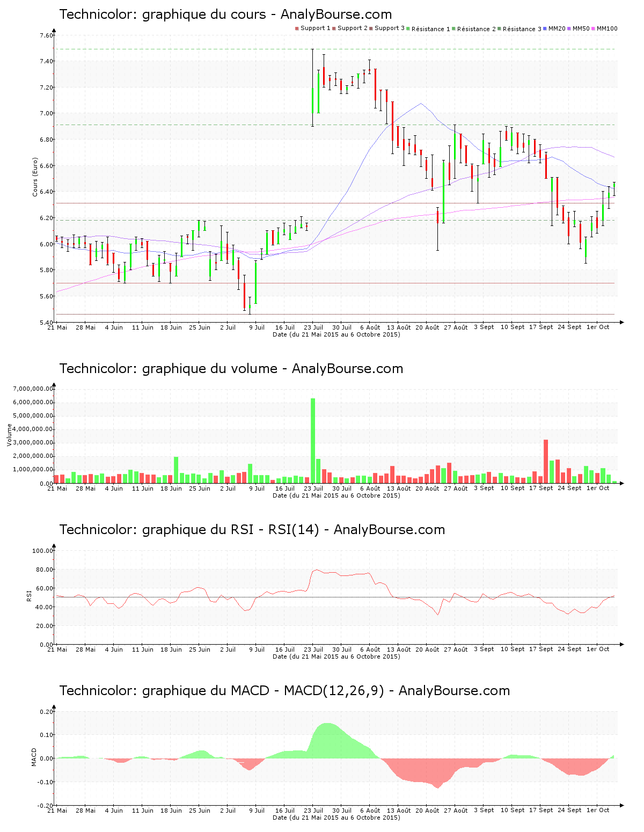Viewport: 644px width, 832px height.
Task: Click the date range caption under MACD chart
Action: point(336,818)
